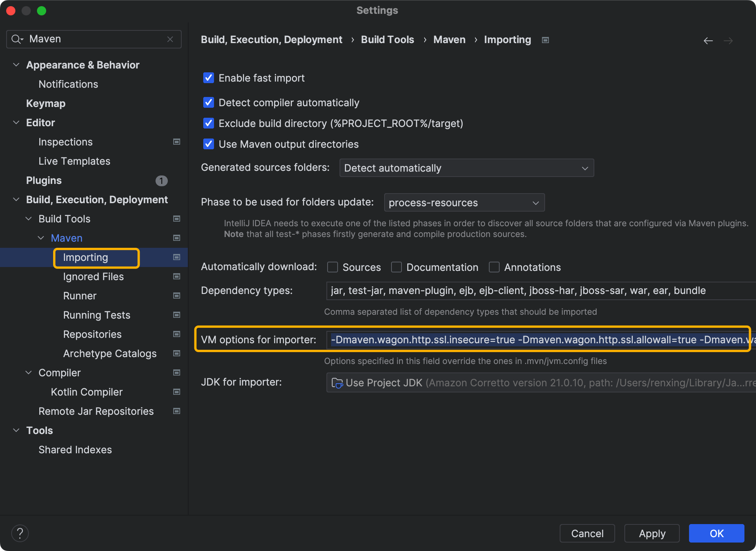Viewport: 756px width, 551px height.
Task: Open the Live Templates settings page
Action: click(74, 161)
